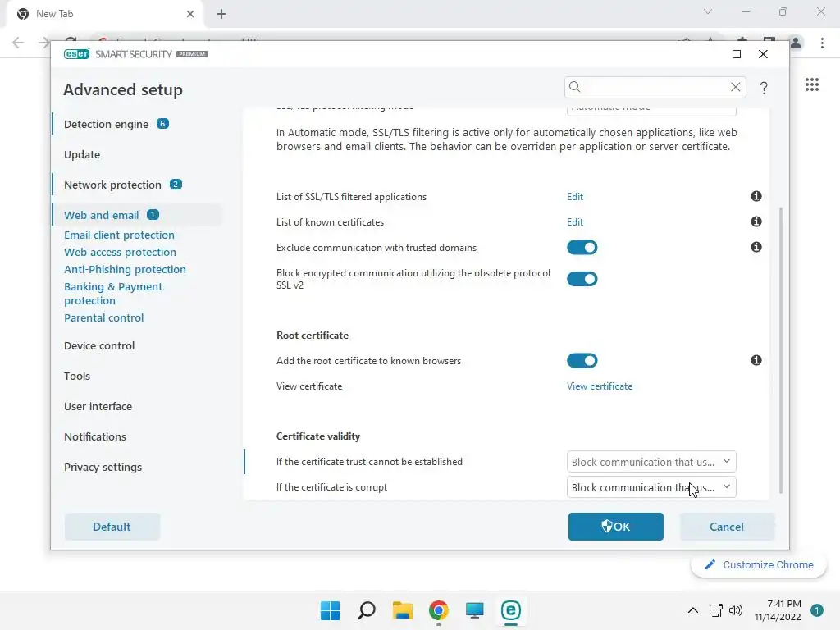Open the Chrome three-dot menu
Image resolution: width=840 pixels, height=630 pixels.
[x=822, y=43]
